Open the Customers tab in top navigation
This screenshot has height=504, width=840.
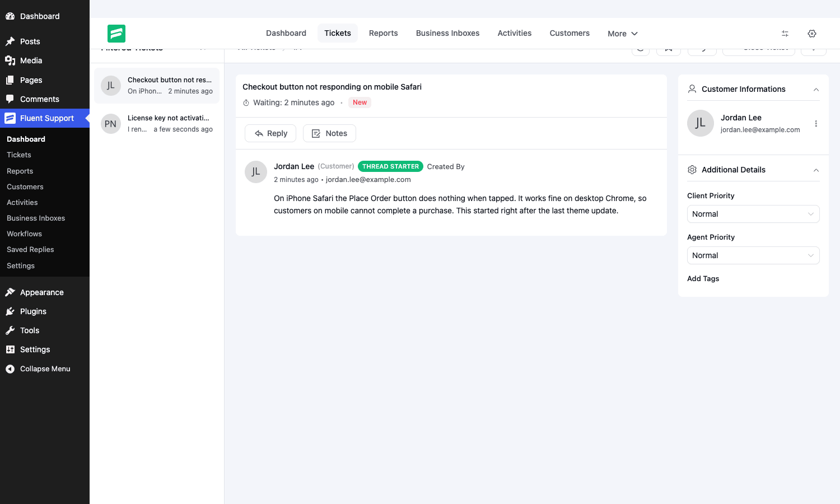click(570, 33)
